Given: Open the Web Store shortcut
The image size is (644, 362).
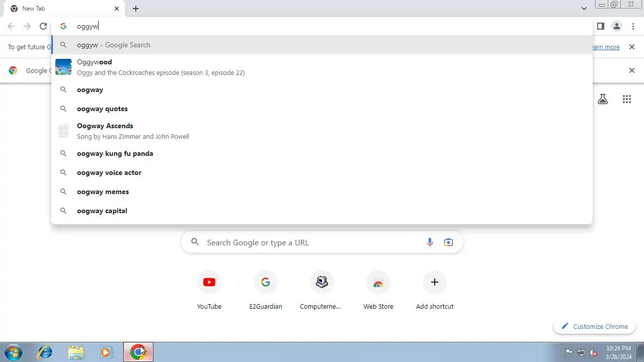Looking at the screenshot, I should (378, 291).
